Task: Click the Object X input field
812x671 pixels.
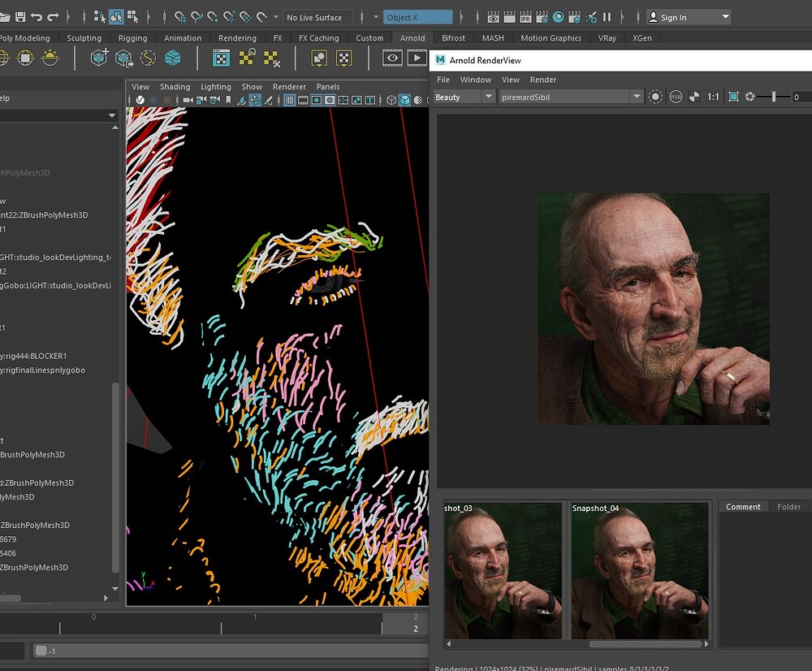Action: click(x=417, y=17)
